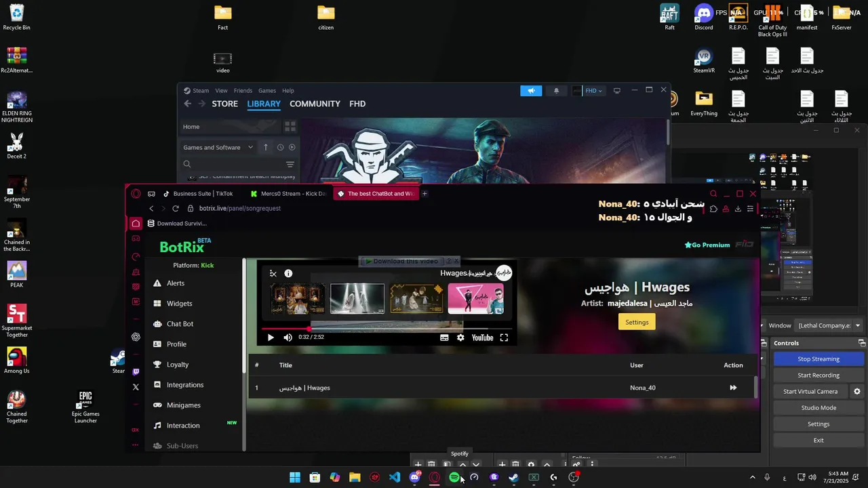Select the white stage-lights suggested thumbnail
This screenshot has width=868, height=488.
point(357,299)
